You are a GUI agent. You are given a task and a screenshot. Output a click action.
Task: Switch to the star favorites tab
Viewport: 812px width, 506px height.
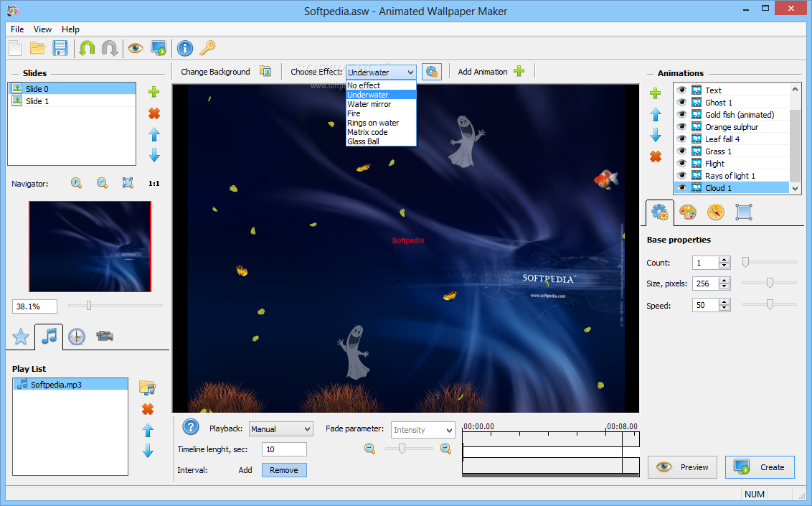[20, 336]
